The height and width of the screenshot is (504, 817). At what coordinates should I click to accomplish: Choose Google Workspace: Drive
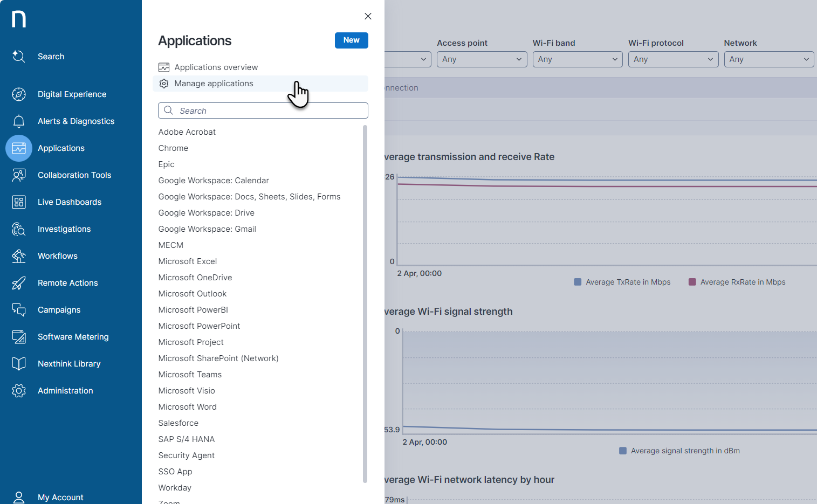[x=206, y=213]
